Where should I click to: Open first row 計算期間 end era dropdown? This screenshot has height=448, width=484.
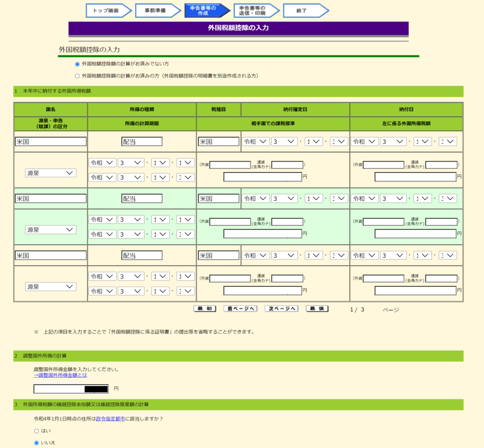pyautogui.click(x=103, y=177)
